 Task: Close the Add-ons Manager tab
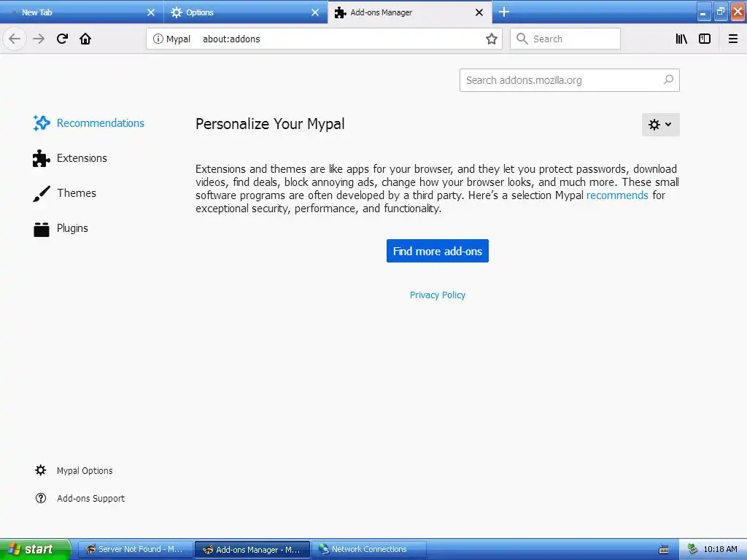pos(479,12)
